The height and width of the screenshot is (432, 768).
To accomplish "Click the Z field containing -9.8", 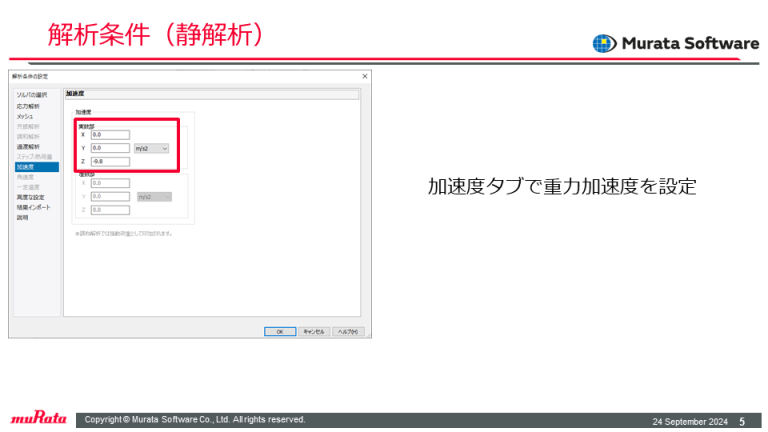I will pos(109,161).
